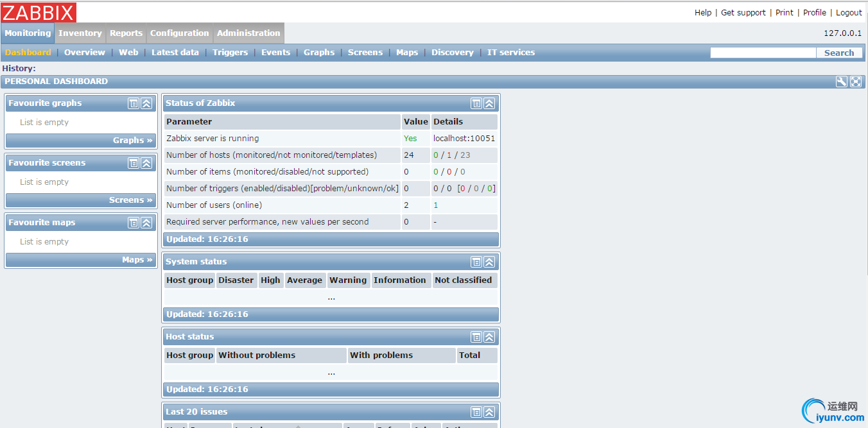
Task: Click the localhost:10051 details cell
Action: (x=464, y=139)
